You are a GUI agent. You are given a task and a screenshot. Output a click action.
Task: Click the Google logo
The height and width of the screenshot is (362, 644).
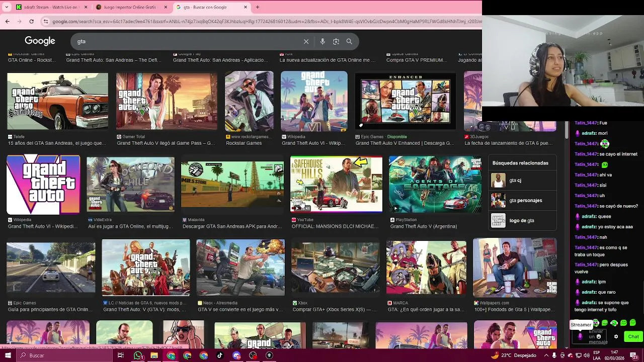40,41
